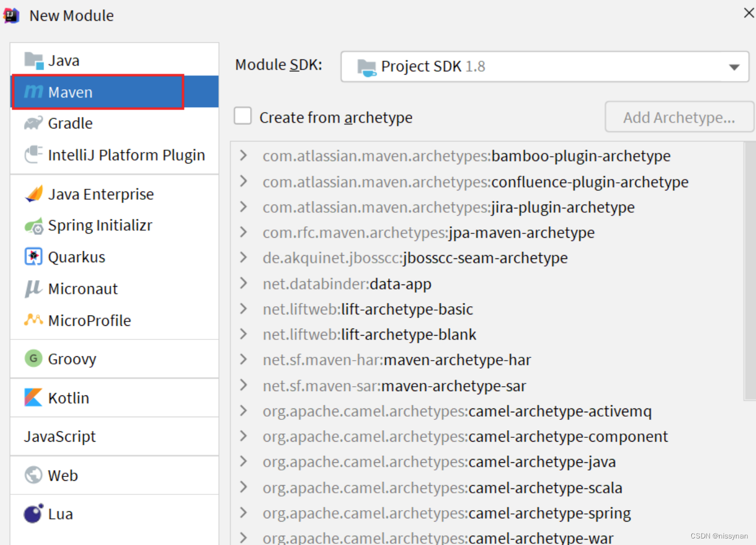The image size is (756, 545).
Task: Select jpa-maven-archetype row text
Action: click(428, 233)
